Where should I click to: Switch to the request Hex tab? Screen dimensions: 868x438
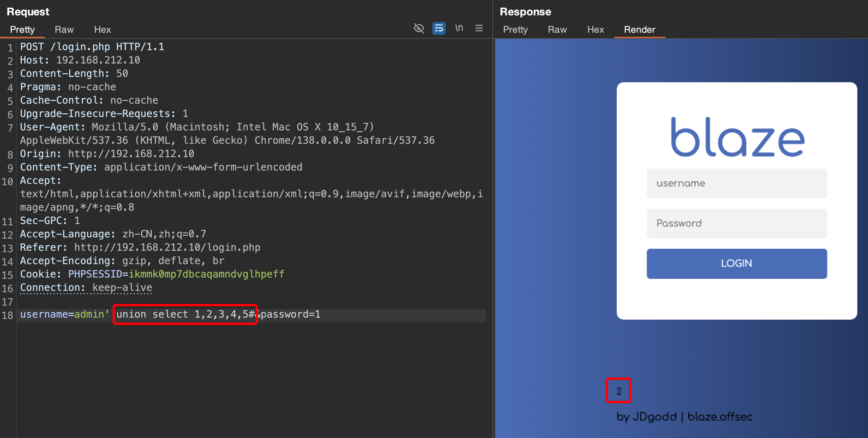pos(103,30)
